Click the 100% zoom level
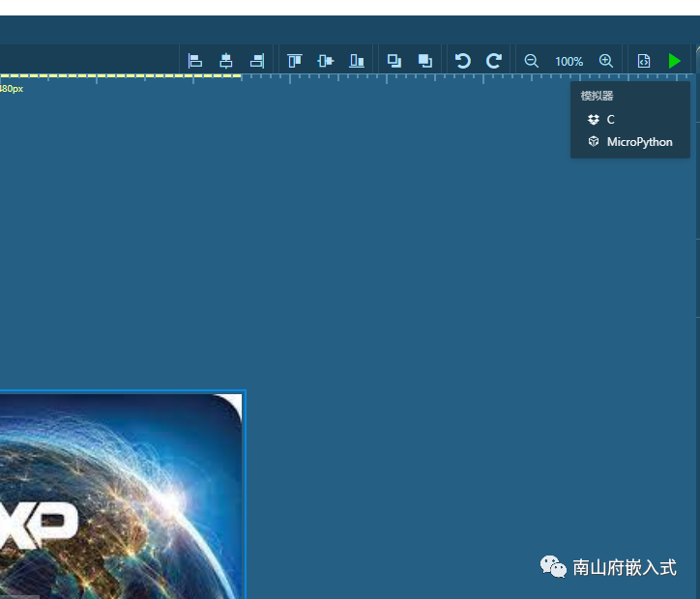Screen dimensions: 700x599 click(569, 62)
